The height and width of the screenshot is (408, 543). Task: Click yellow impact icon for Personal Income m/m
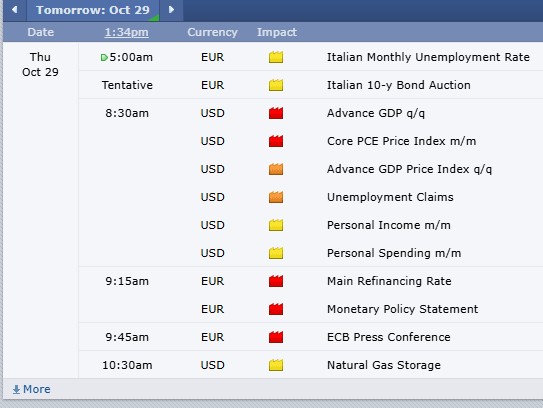point(276,225)
